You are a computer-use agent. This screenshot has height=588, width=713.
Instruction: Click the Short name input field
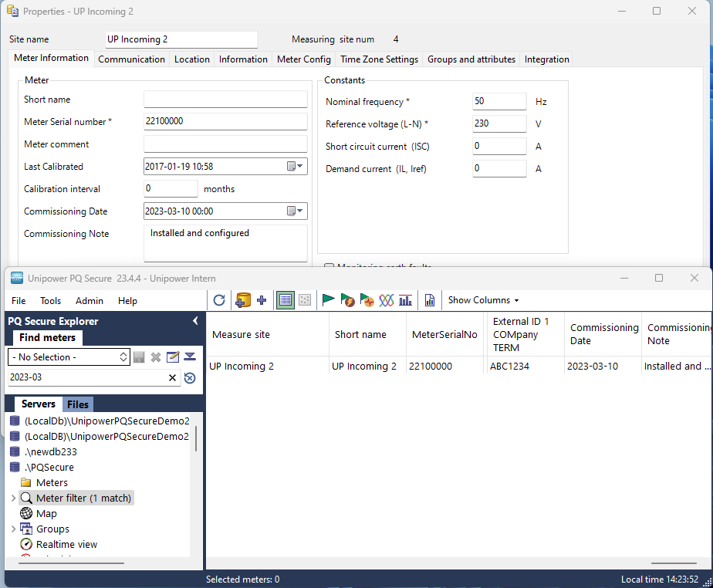[225, 99]
